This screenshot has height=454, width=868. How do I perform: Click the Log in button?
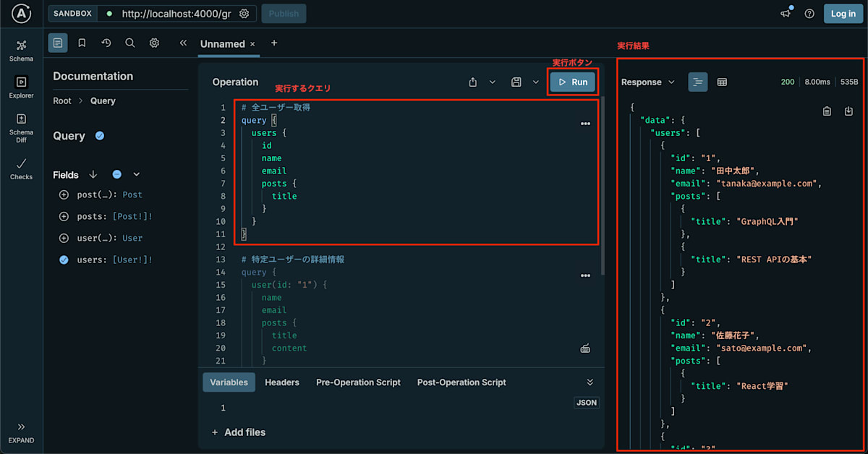pyautogui.click(x=843, y=14)
